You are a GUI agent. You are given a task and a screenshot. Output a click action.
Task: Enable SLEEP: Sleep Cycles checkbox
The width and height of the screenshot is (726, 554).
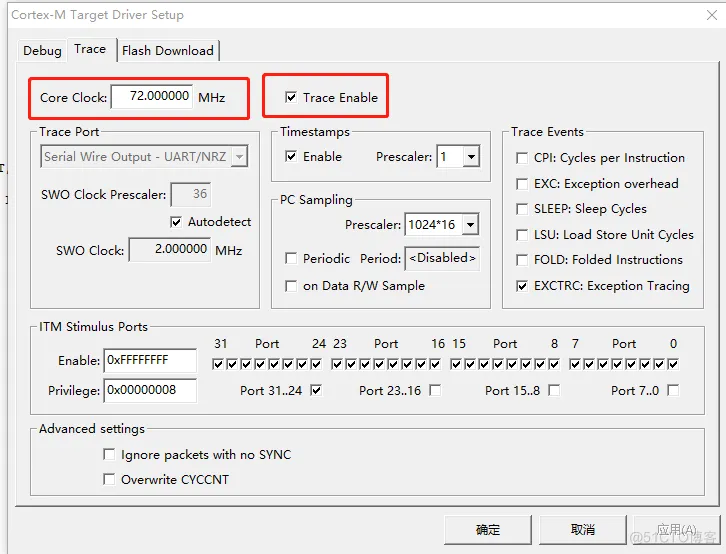(522, 209)
